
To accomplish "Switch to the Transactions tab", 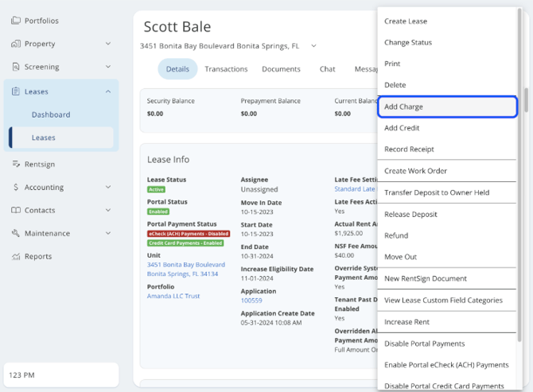I will pos(226,69).
